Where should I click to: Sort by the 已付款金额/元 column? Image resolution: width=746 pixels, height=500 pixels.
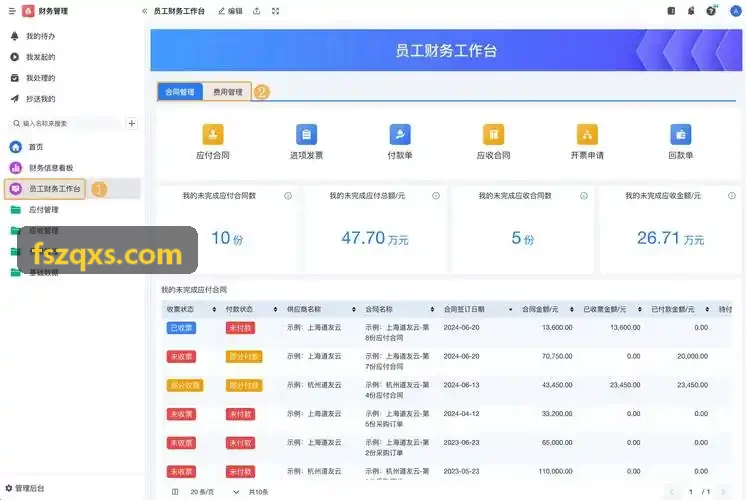pos(707,309)
